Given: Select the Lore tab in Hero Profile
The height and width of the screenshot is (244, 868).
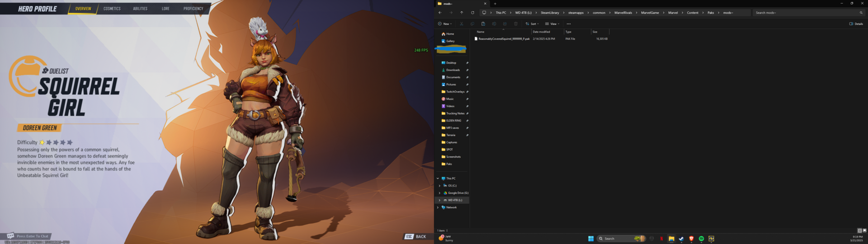Looking at the screenshot, I should 165,9.
